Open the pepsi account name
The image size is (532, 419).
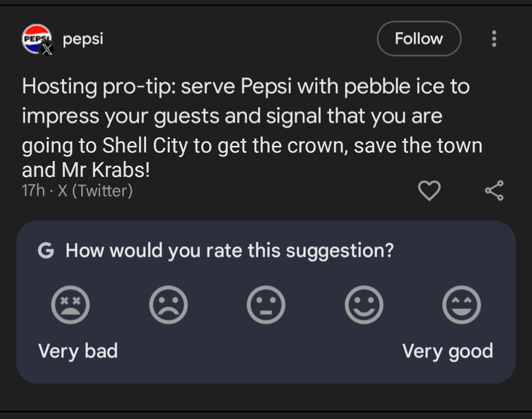click(82, 38)
